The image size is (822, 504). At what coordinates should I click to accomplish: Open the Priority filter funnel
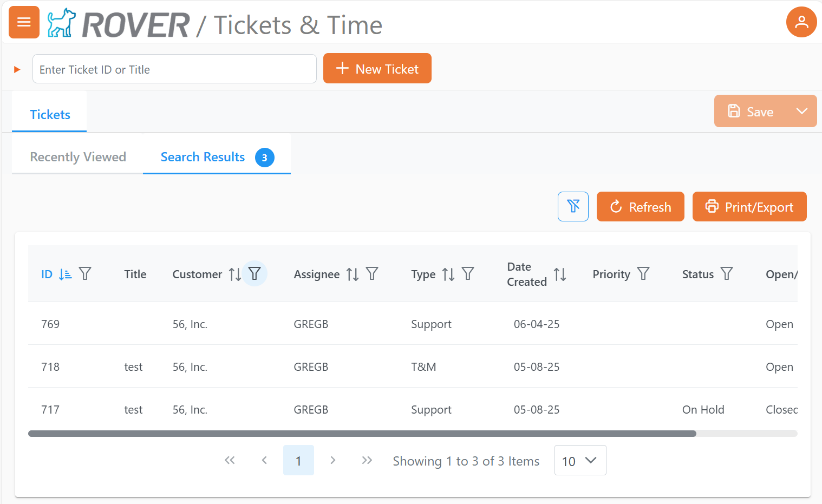643,274
